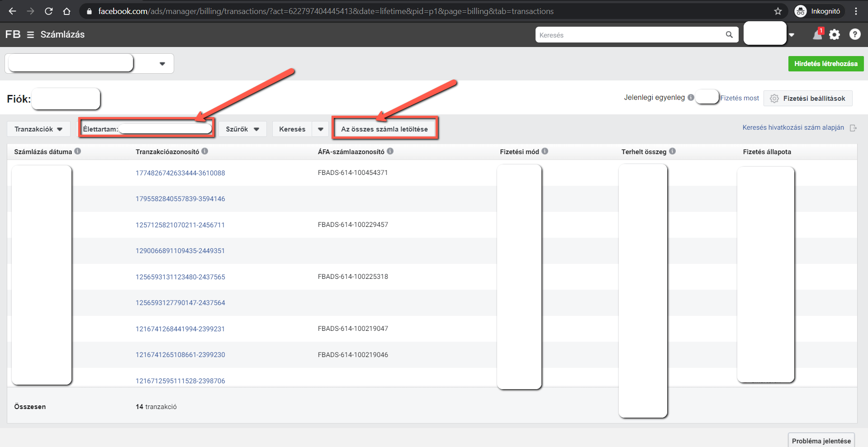Screen dimensions: 868x447
Task: Click Az összes számla letöltése
Action: (x=384, y=129)
